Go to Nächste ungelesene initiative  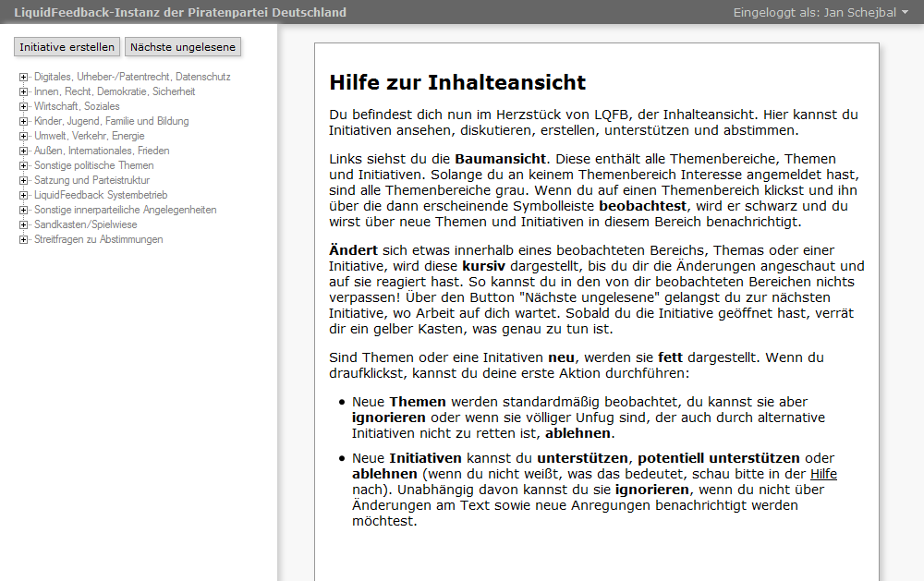[182, 47]
